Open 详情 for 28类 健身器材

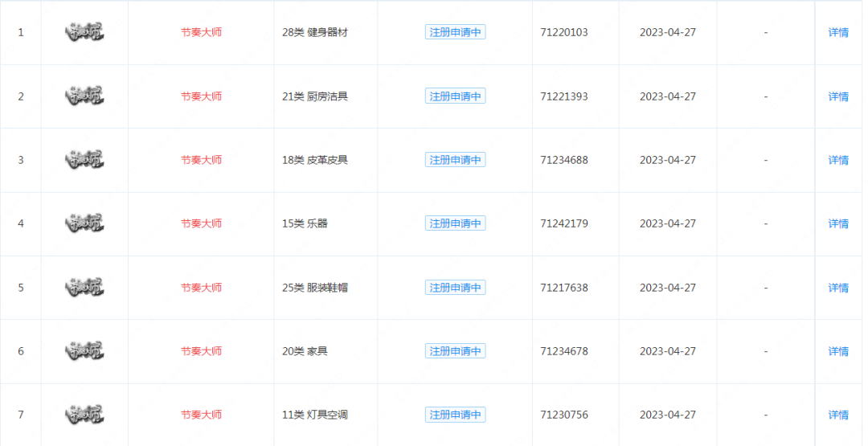click(x=838, y=32)
